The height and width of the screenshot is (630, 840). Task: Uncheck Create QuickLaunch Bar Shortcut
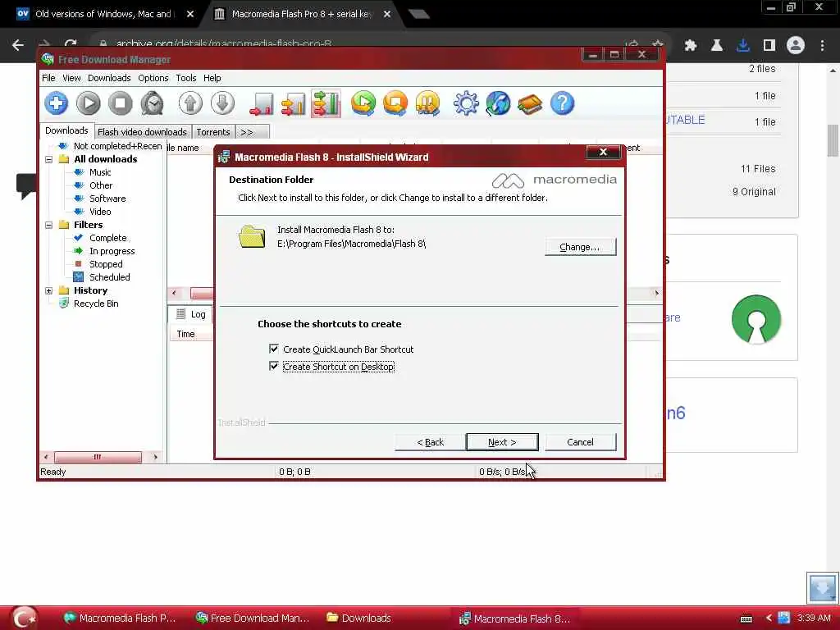[274, 349]
